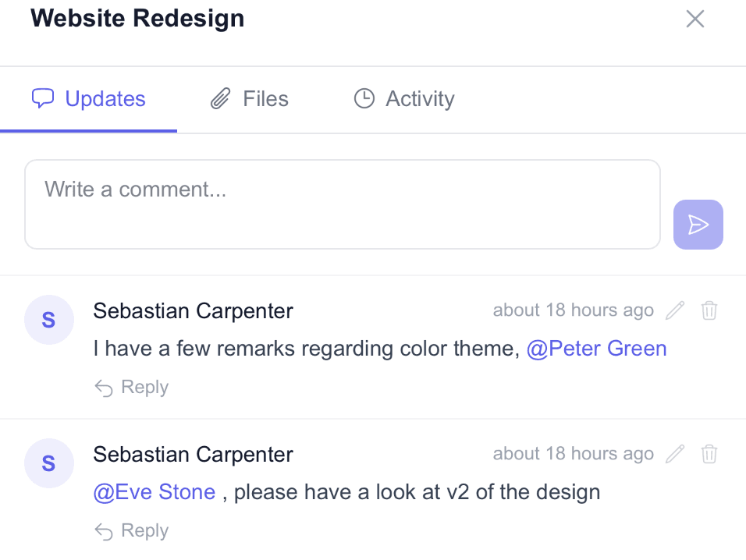Screen dimensions: 746x560
Task: Reply to the v2 design comment
Action: (x=132, y=531)
